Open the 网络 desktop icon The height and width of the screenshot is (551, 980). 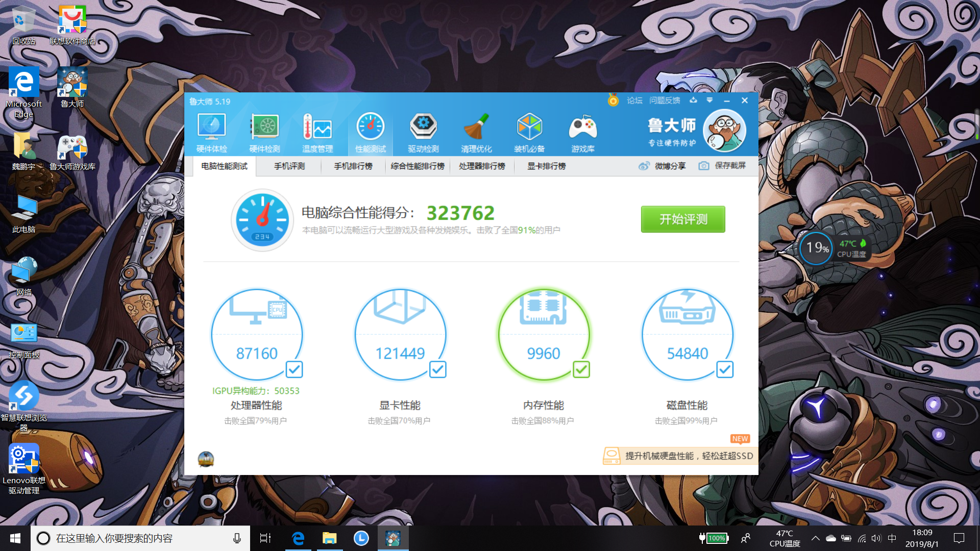[x=23, y=277]
